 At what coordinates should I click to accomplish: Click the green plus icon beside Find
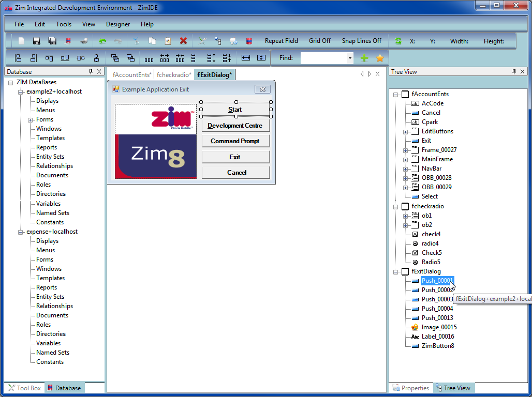[364, 58]
